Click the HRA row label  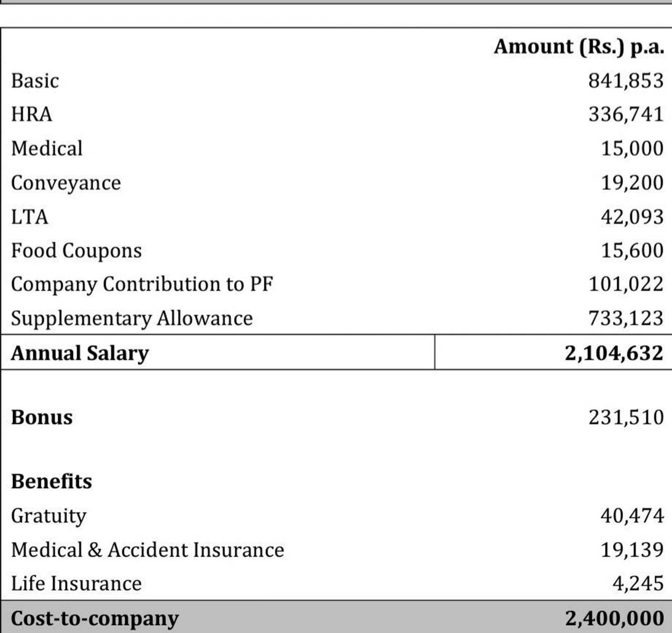click(x=32, y=114)
